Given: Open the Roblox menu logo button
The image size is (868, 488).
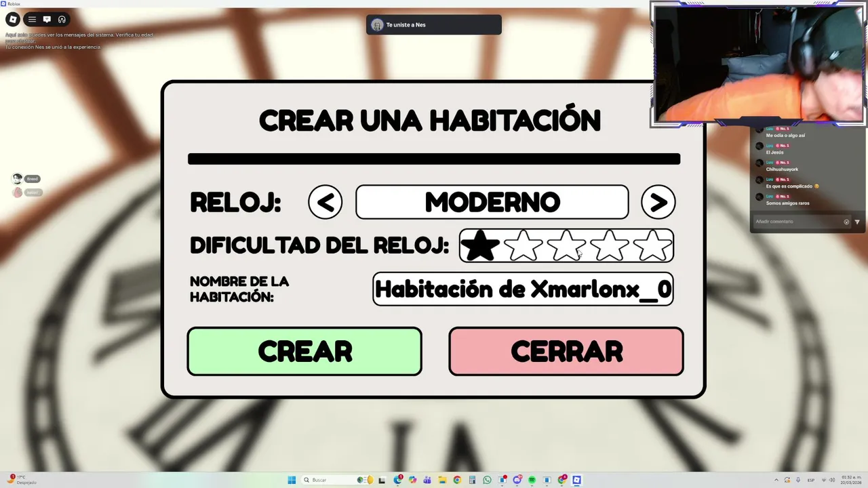Looking at the screenshot, I should tap(13, 20).
